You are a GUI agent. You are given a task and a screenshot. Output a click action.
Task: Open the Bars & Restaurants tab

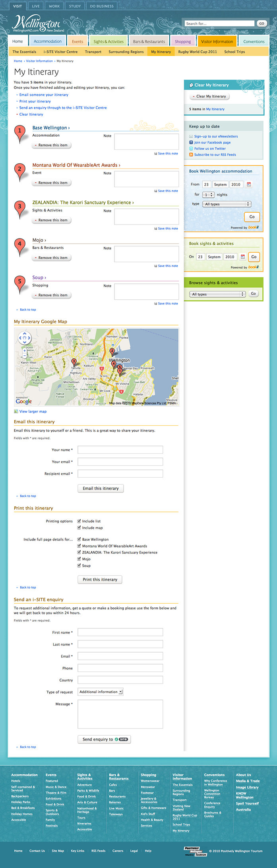pos(149,41)
